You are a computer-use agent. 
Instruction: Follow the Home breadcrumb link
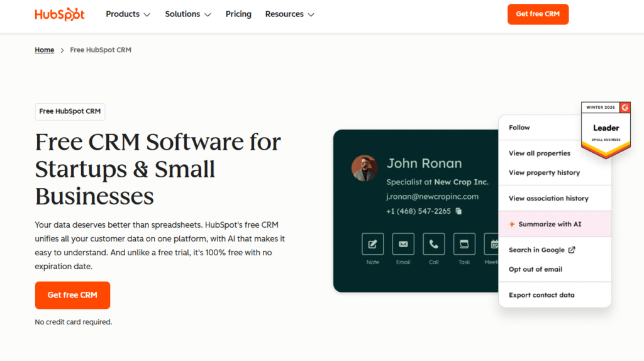44,50
